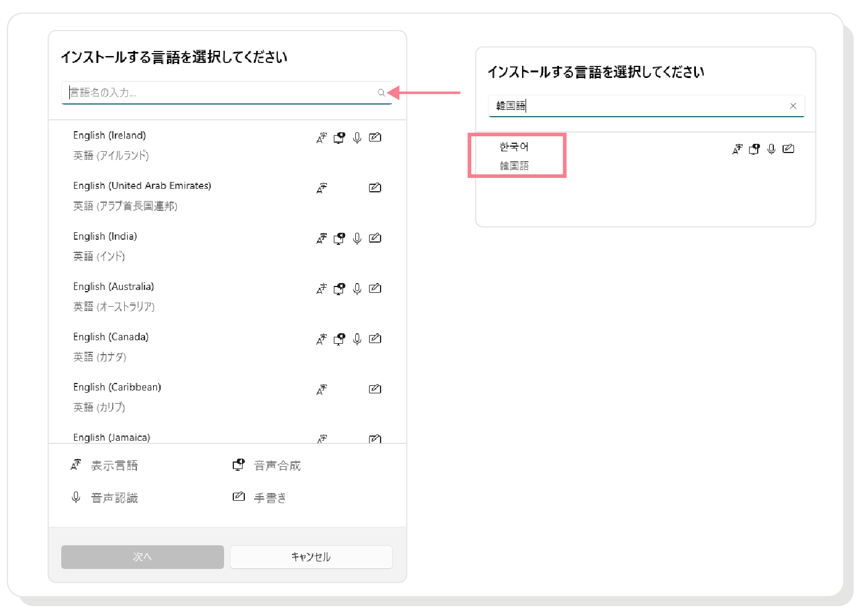Click the handwriting icon for English (Canada)
Screen dimensions: 868x614
[x=375, y=338]
